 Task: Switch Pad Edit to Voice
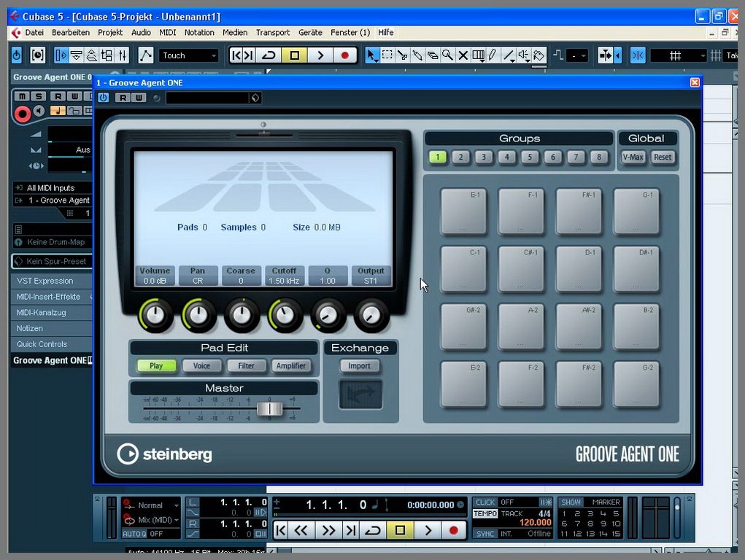[x=201, y=366]
